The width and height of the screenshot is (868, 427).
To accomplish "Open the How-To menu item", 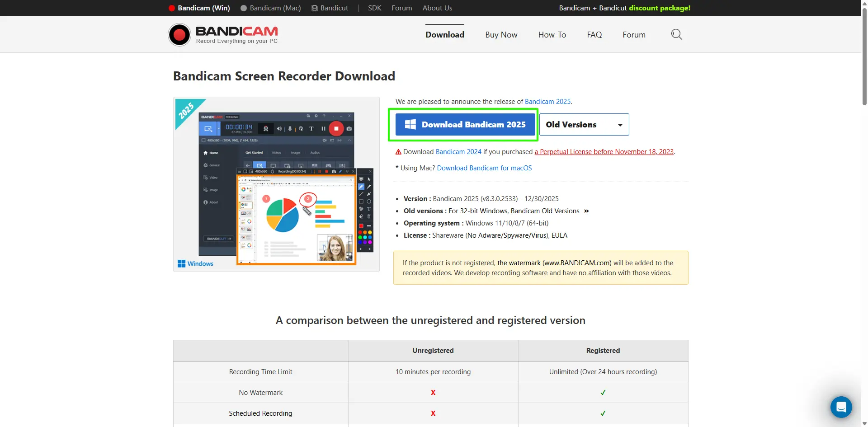I will coord(552,34).
